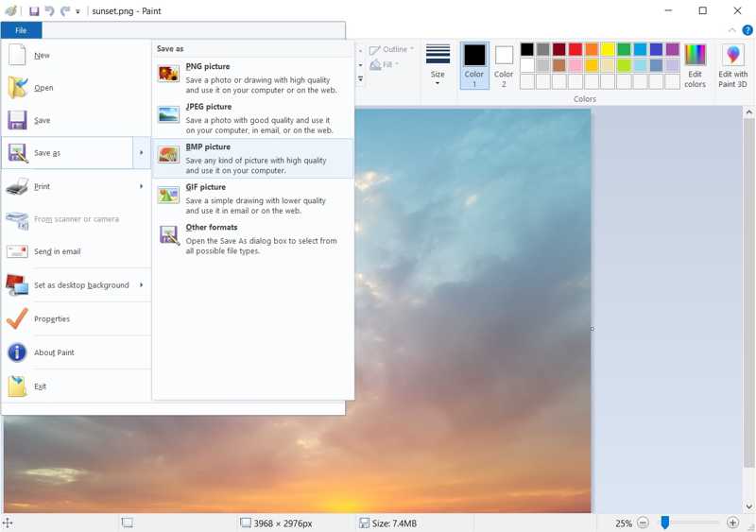Click the Send in email envelope icon

[18, 251]
